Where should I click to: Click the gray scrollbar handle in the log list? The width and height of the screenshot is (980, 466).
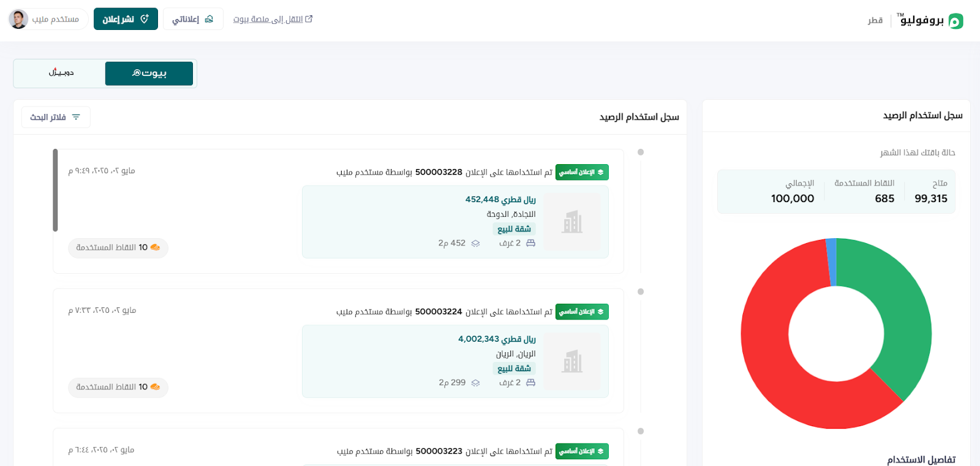(55, 190)
